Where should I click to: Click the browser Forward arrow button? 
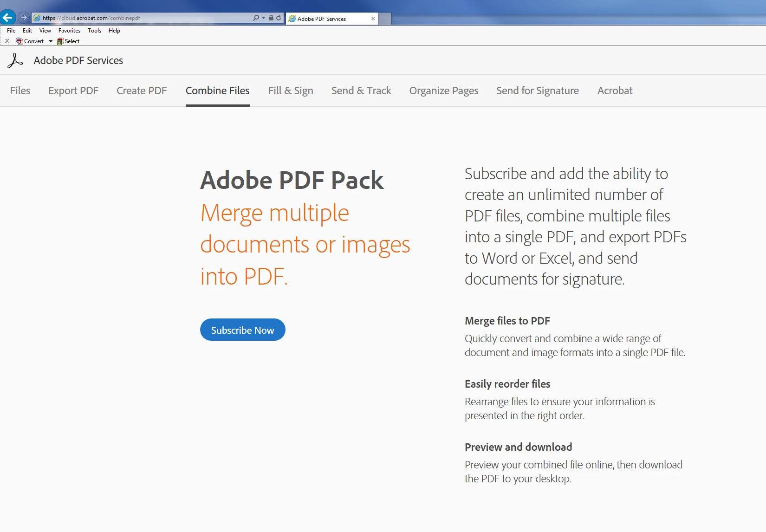pos(24,18)
